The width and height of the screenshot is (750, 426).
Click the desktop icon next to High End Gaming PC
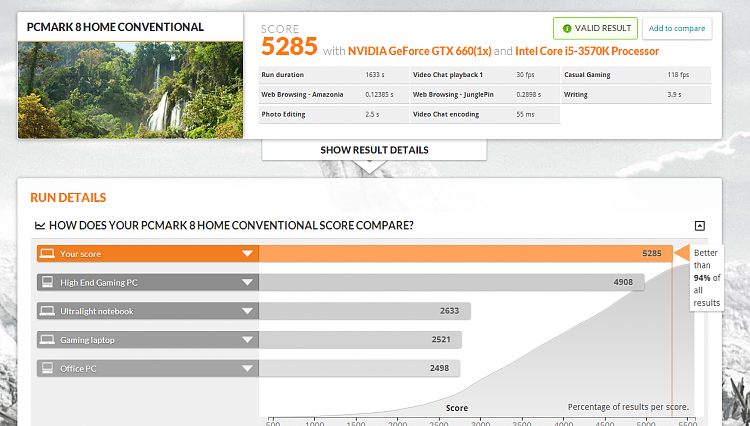[47, 282]
